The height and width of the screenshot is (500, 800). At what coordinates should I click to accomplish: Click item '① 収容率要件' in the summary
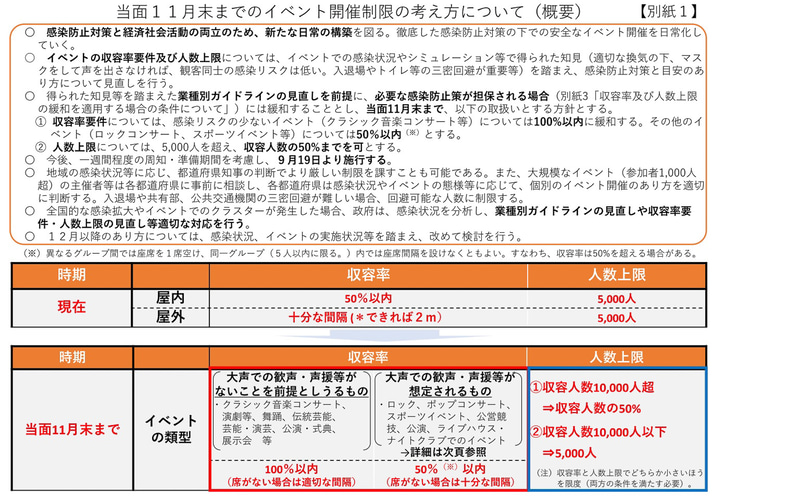[71, 122]
